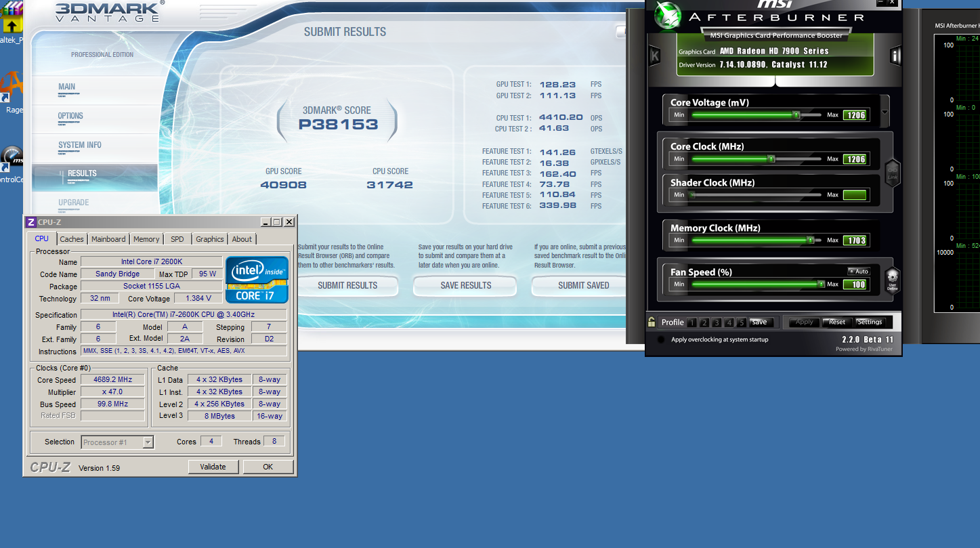The image size is (980, 548).
Task: Open the Mainboard tab in CPU-Z
Action: click(x=108, y=239)
